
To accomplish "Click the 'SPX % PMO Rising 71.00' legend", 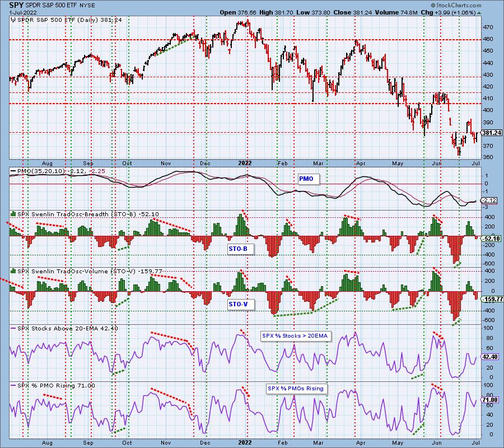I will point(56,386).
